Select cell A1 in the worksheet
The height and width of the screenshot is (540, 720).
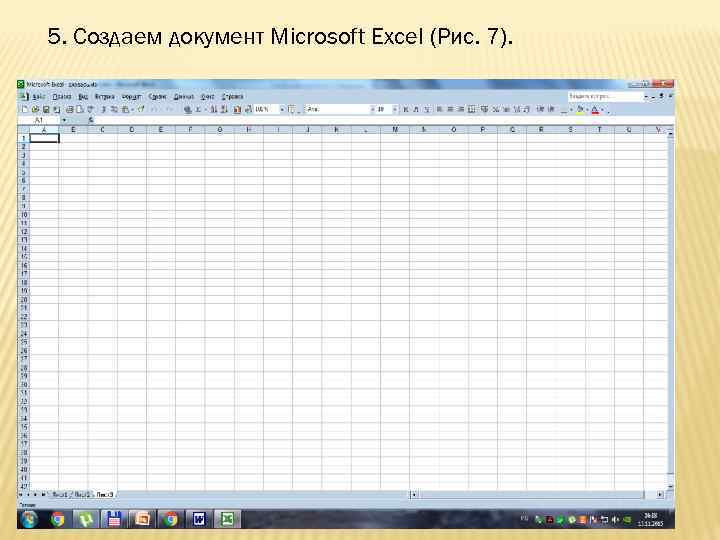click(x=44, y=138)
